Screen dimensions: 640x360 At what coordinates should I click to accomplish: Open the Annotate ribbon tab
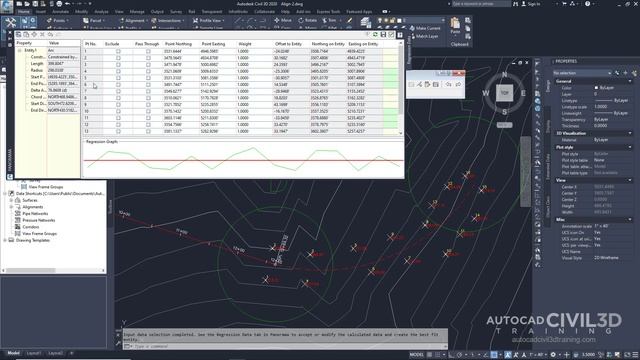(60, 12)
